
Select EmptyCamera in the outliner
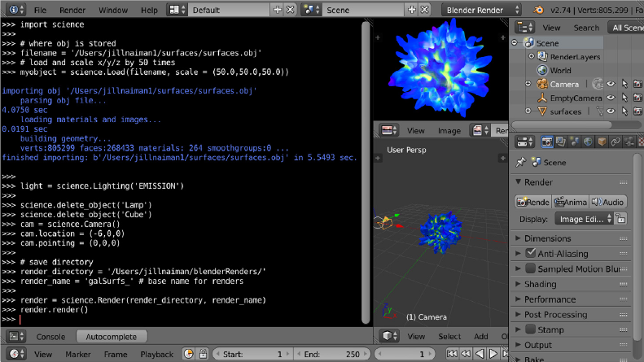576,98
